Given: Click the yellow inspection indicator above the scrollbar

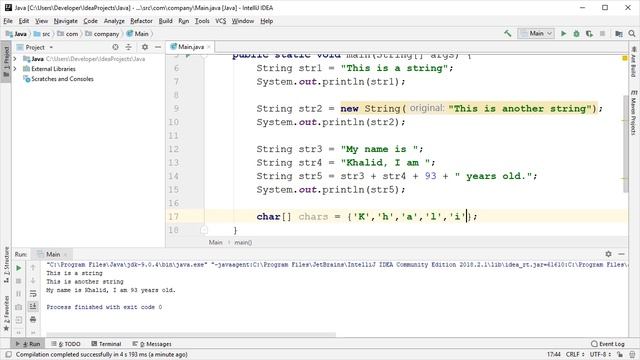Looking at the screenshot, I should pos(624,58).
